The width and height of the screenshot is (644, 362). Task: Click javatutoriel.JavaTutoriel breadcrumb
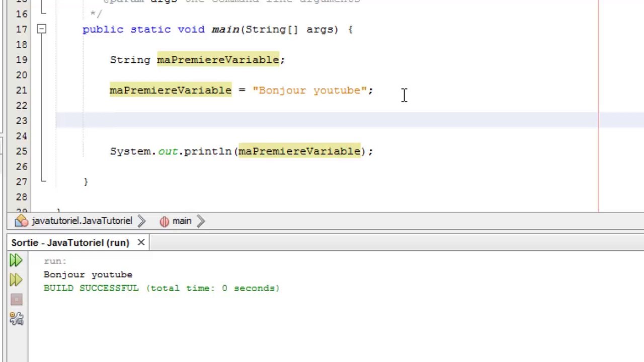(82, 221)
